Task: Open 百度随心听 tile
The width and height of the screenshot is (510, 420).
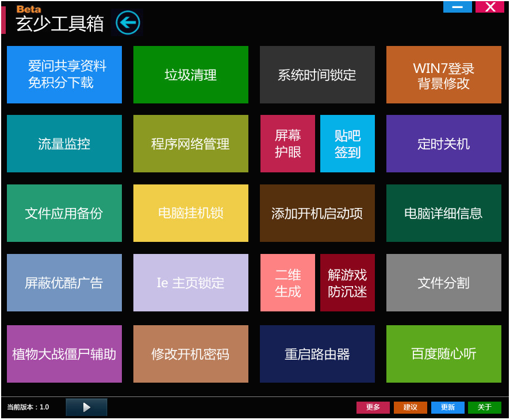Action: (x=444, y=354)
